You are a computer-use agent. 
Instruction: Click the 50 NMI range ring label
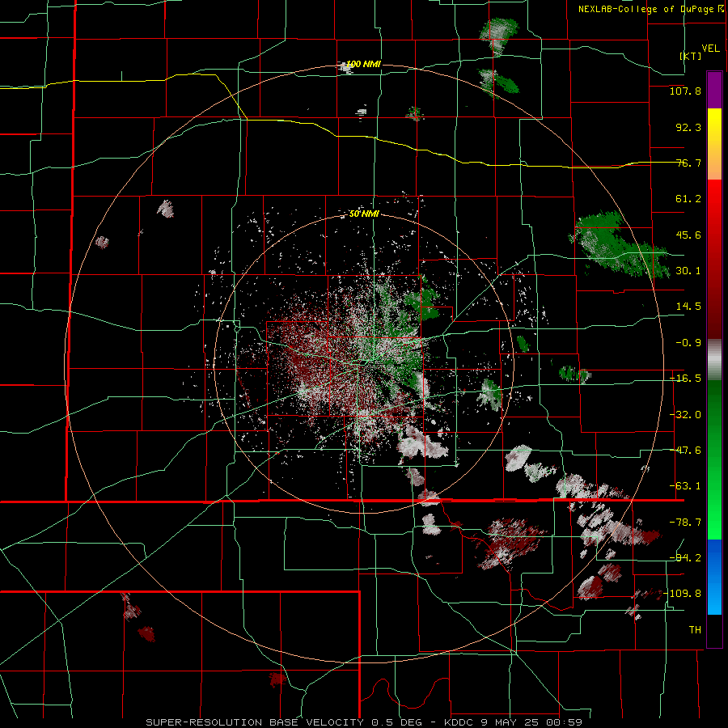pos(364,214)
